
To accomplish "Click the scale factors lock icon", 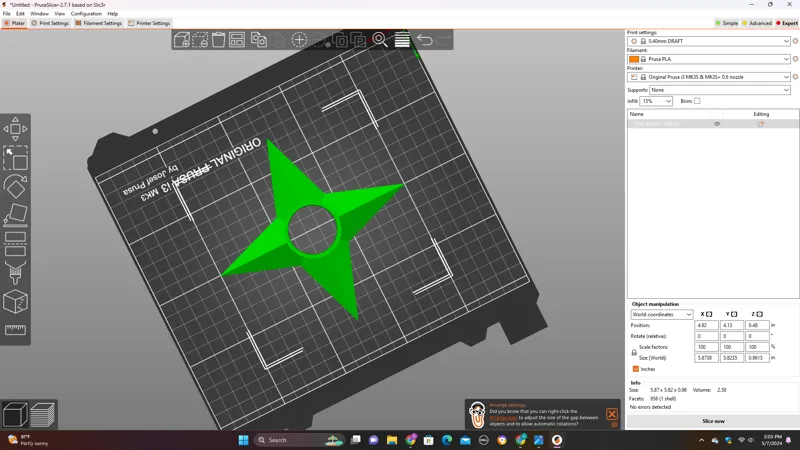I will [634, 353].
